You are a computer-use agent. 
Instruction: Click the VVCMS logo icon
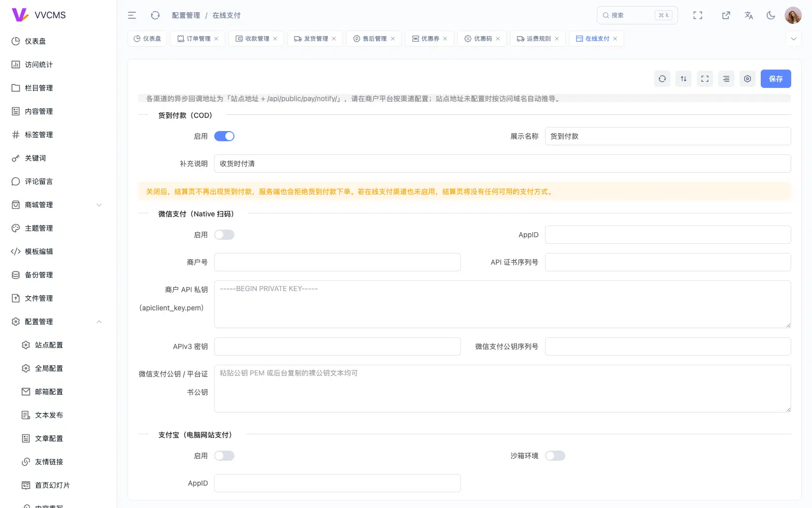tap(20, 15)
